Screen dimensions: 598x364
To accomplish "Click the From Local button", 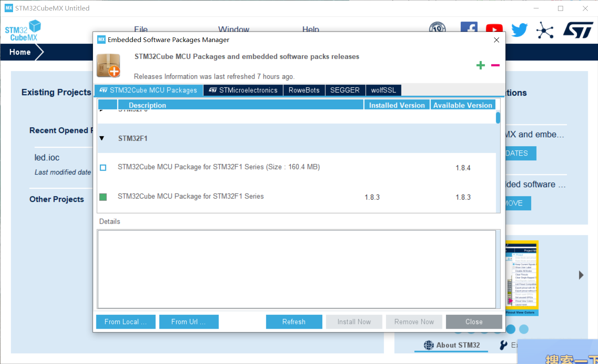I will click(126, 322).
